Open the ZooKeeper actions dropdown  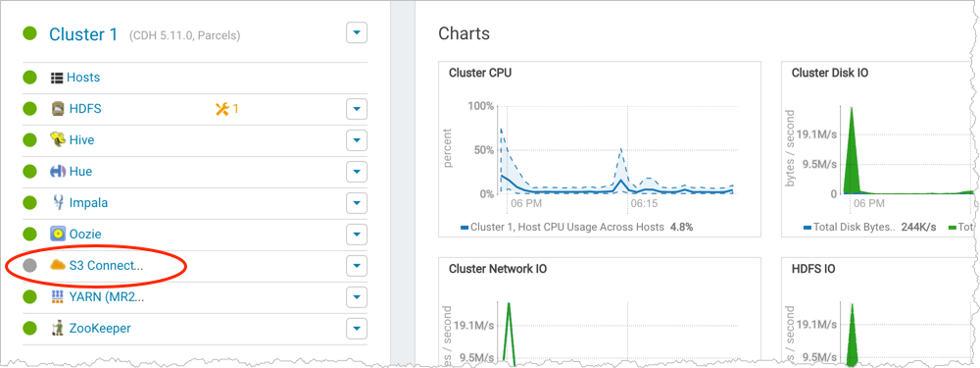[357, 329]
